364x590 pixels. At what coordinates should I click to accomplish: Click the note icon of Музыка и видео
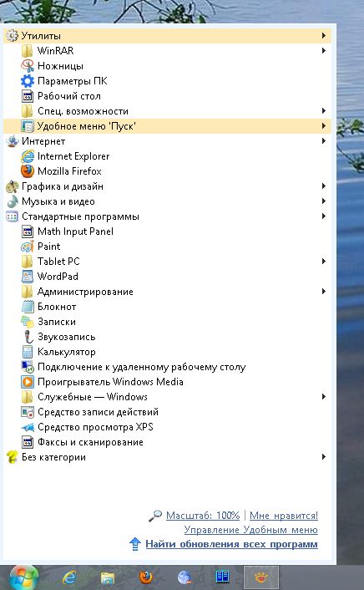[x=13, y=201]
